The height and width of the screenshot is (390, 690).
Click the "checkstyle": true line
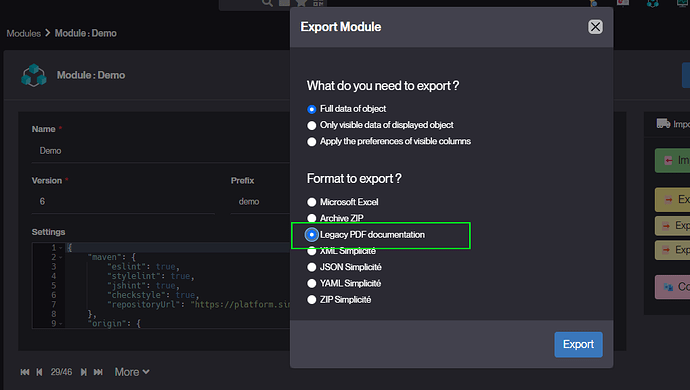[x=153, y=295]
